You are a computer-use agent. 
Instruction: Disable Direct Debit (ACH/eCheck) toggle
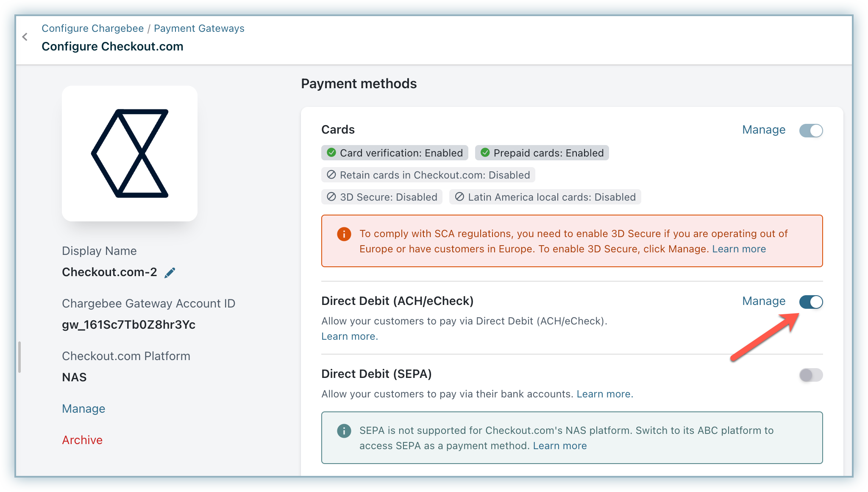click(811, 302)
